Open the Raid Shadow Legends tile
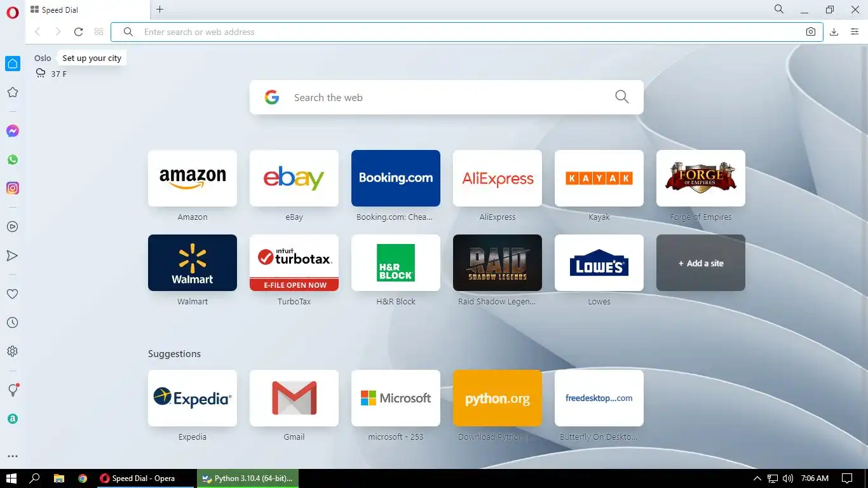868x488 pixels. (x=498, y=262)
